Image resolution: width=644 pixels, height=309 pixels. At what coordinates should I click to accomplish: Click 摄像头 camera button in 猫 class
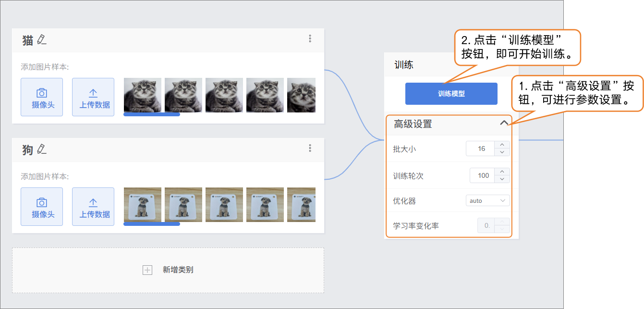pyautogui.click(x=42, y=97)
